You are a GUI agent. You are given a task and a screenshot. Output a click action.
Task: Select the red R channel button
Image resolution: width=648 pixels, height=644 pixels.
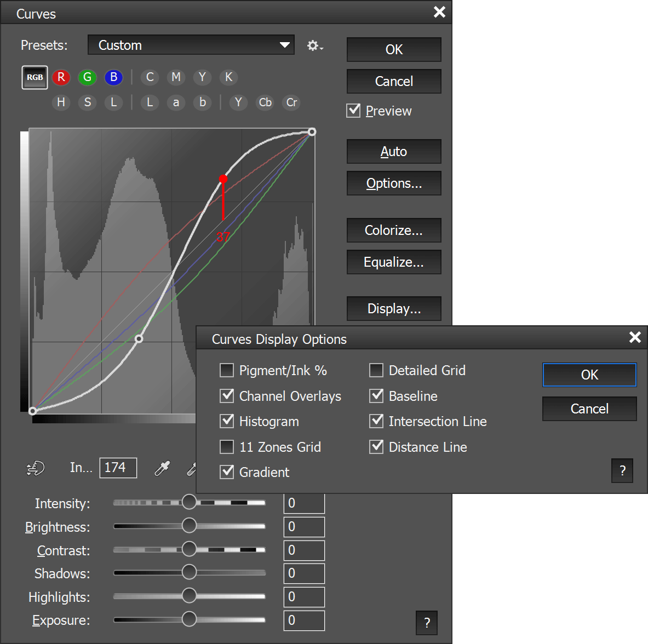(61, 77)
